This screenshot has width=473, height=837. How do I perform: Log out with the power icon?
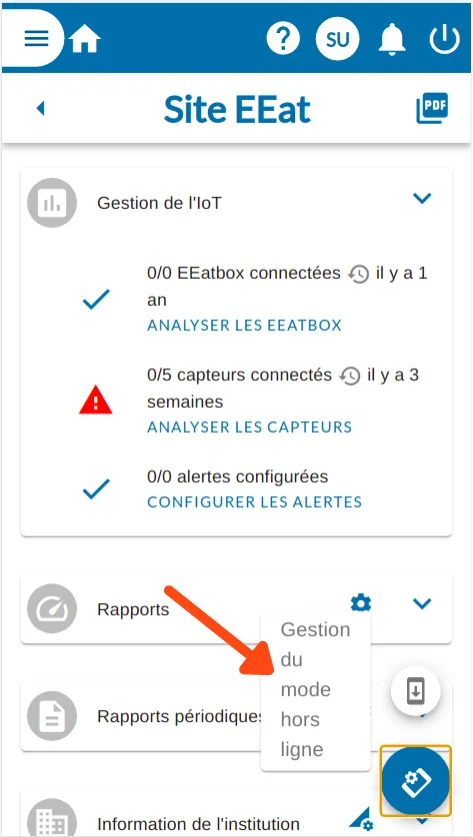click(x=444, y=39)
